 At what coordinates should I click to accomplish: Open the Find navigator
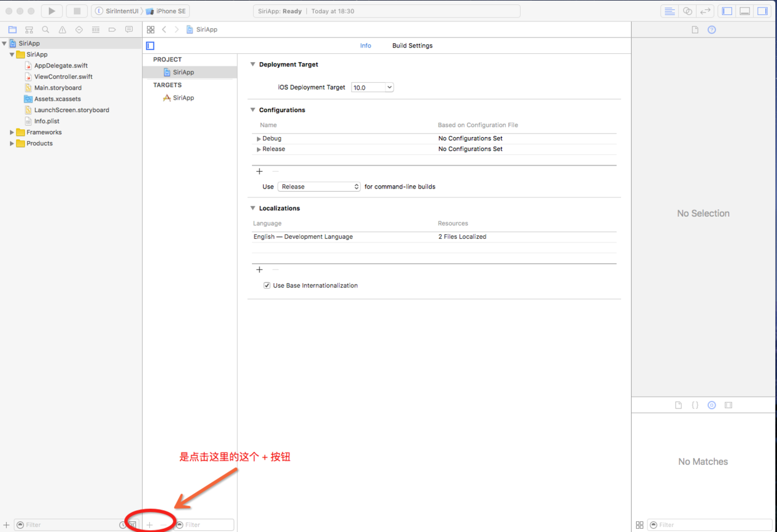(46, 29)
